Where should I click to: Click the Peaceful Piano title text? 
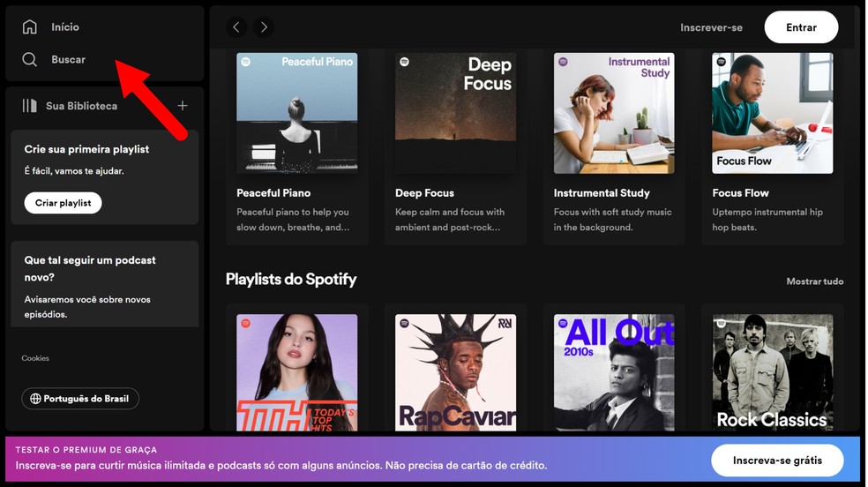coord(273,192)
